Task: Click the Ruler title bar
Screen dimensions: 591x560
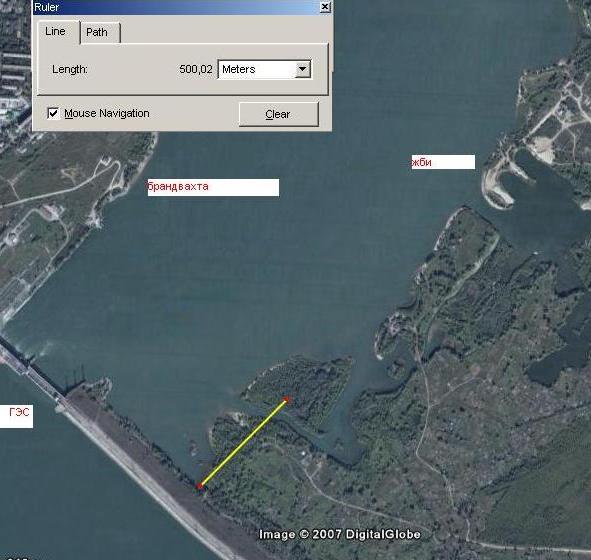Action: coord(182,7)
